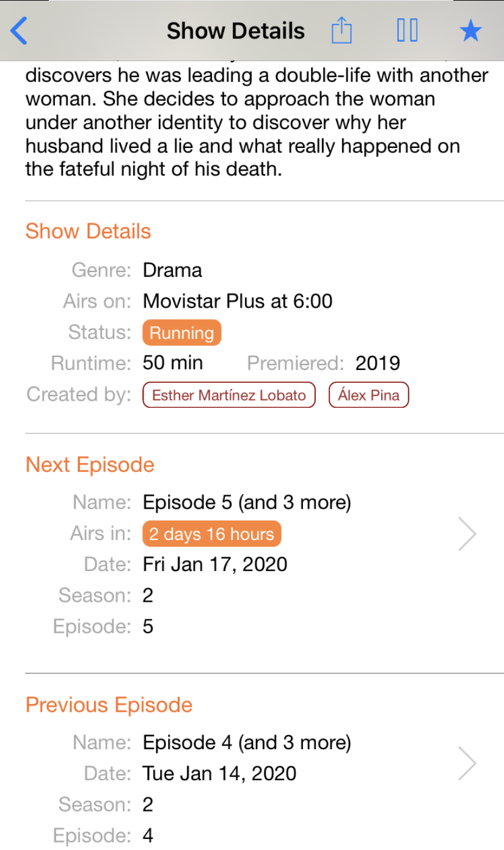Tap Movistar Plus at 6:00 network text

[238, 301]
